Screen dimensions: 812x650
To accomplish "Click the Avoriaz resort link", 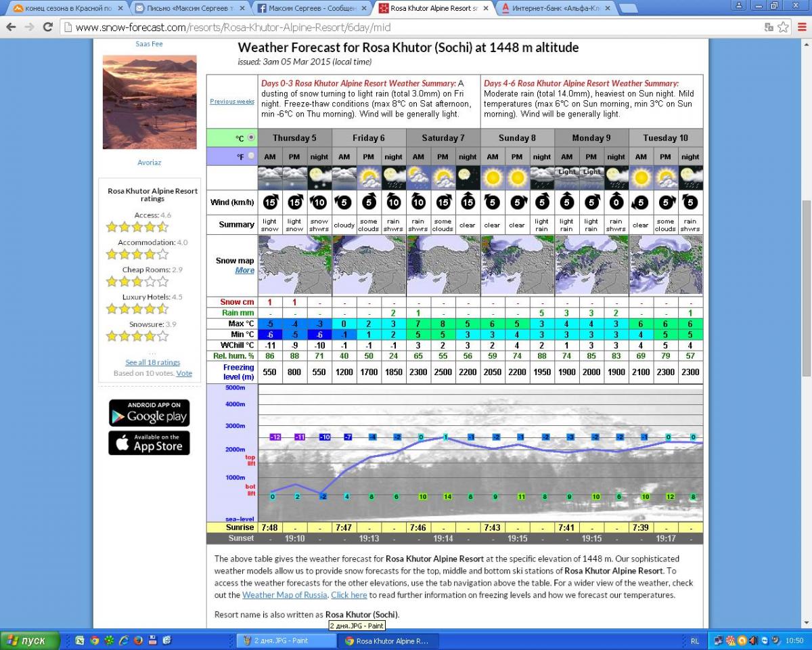I will (x=150, y=162).
